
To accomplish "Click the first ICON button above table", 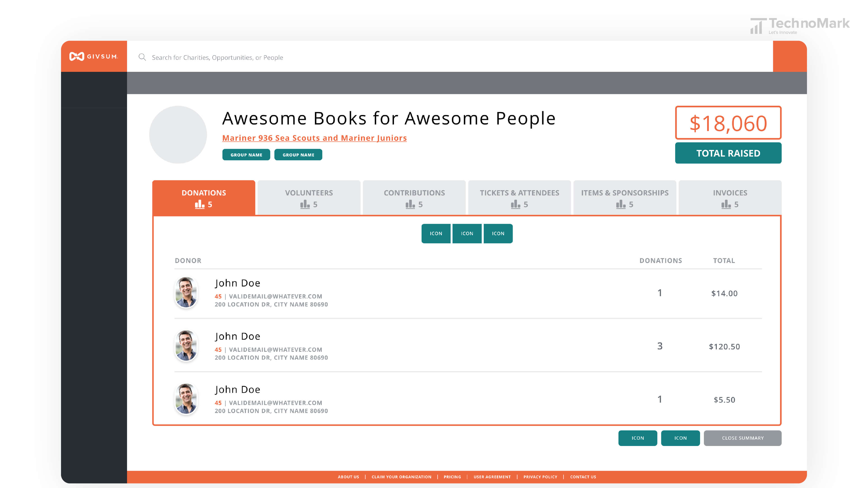I will [x=436, y=233].
